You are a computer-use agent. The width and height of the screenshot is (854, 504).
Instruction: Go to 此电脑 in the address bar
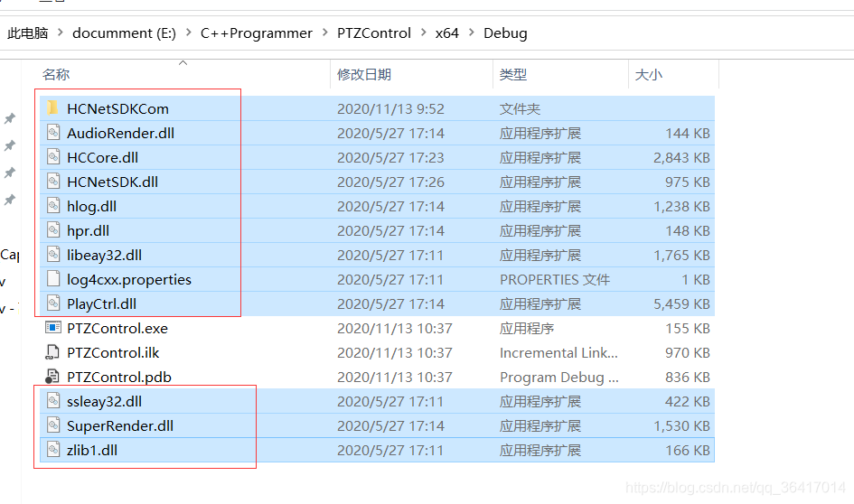click(27, 33)
